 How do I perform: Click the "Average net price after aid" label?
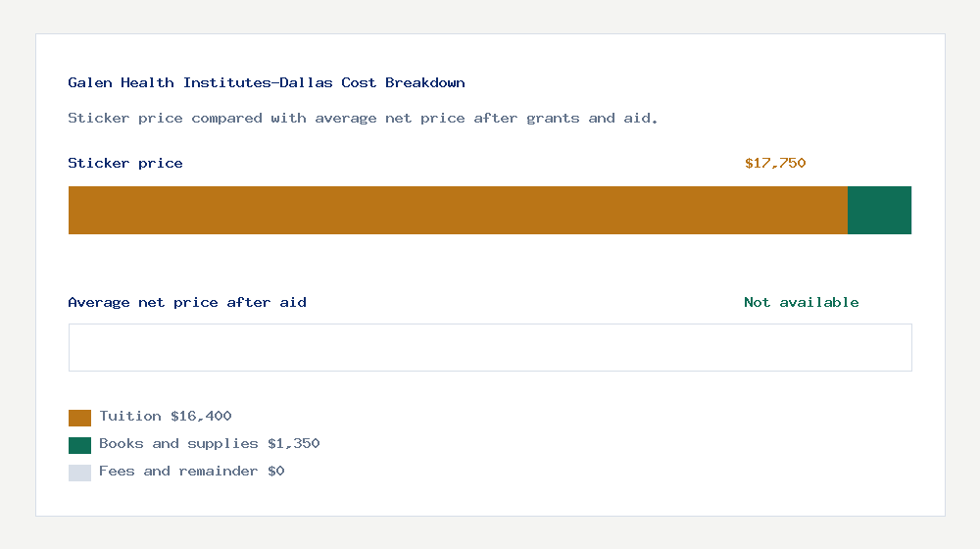(x=187, y=302)
